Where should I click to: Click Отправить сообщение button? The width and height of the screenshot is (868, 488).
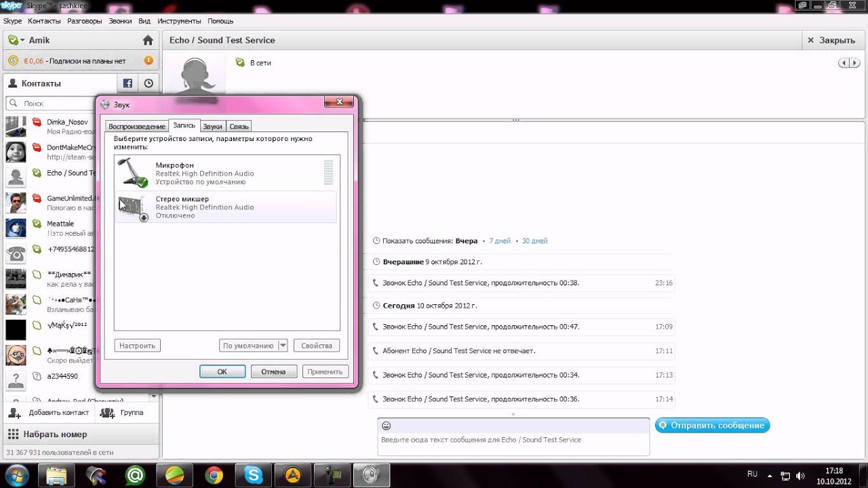(712, 426)
